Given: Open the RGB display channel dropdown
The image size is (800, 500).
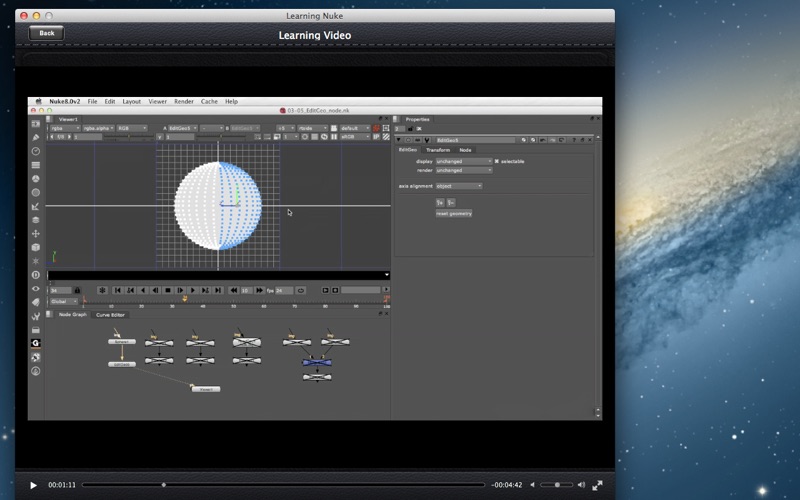Looking at the screenshot, I should pos(132,128).
